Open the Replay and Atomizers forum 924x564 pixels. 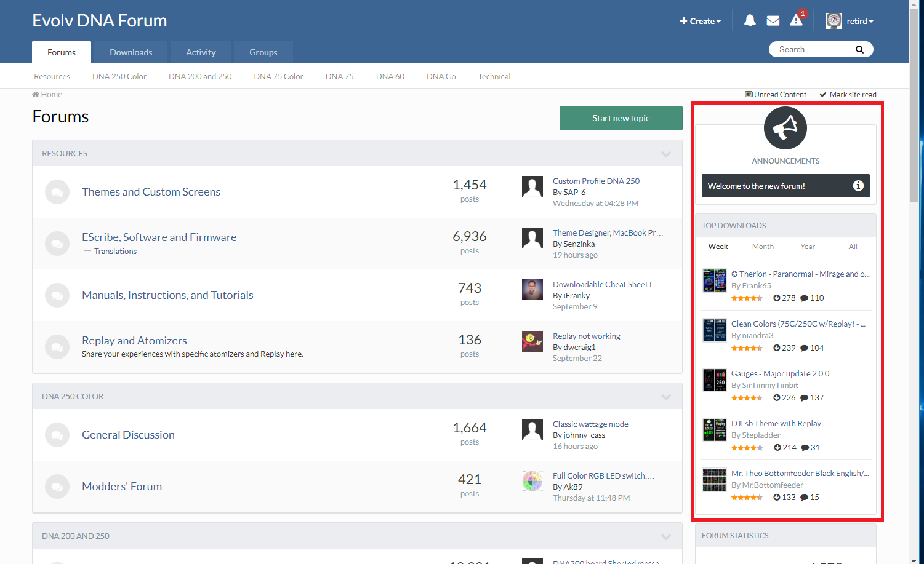tap(134, 341)
